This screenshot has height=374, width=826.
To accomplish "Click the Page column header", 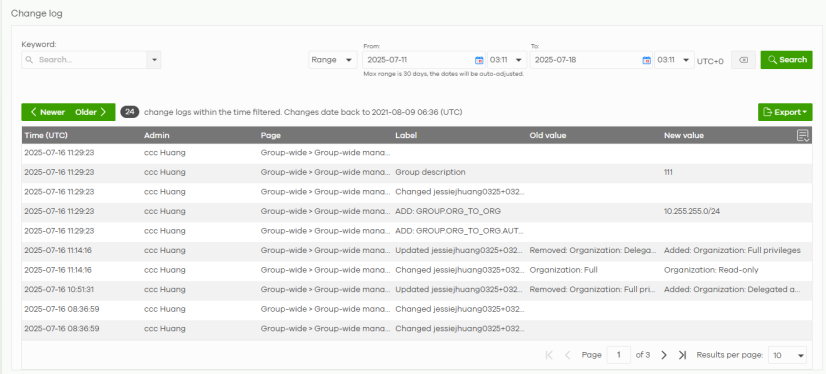I will 271,135.
